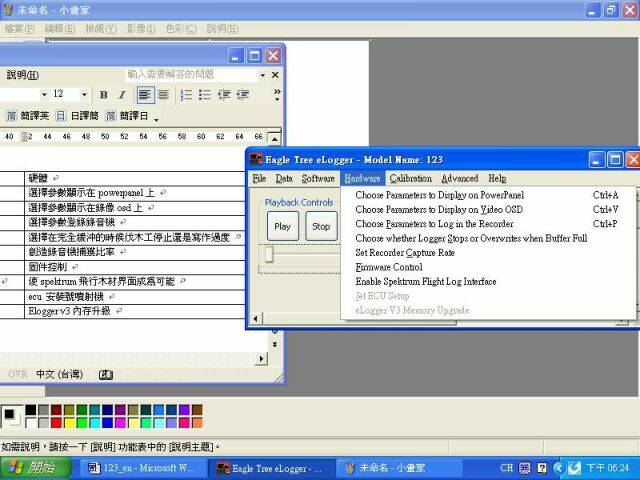
Task: Click the IME keyboard icon in system tray
Action: (x=524, y=468)
